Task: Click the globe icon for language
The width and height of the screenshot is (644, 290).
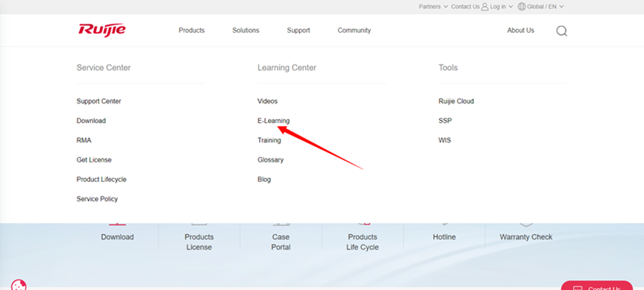Action: point(522,7)
